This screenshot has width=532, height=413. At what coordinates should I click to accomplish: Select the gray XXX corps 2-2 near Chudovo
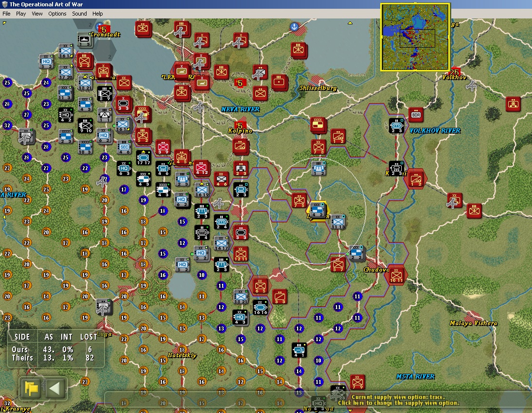[x=356, y=253]
